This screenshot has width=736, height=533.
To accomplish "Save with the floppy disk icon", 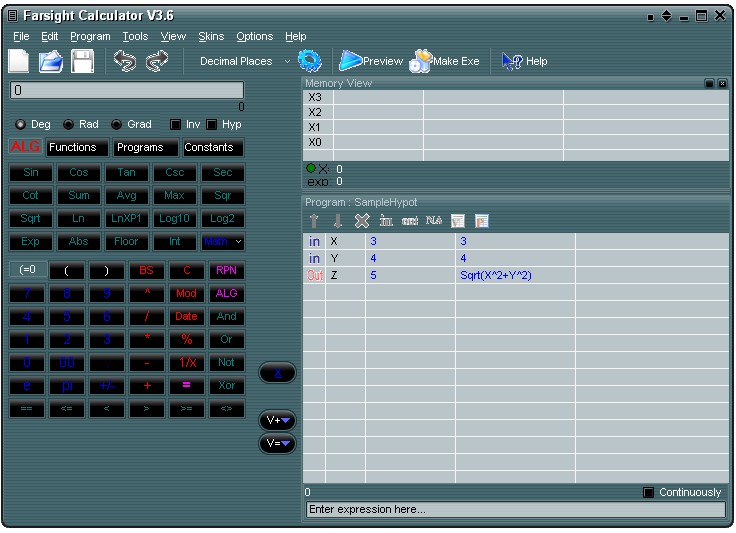I will coord(82,61).
